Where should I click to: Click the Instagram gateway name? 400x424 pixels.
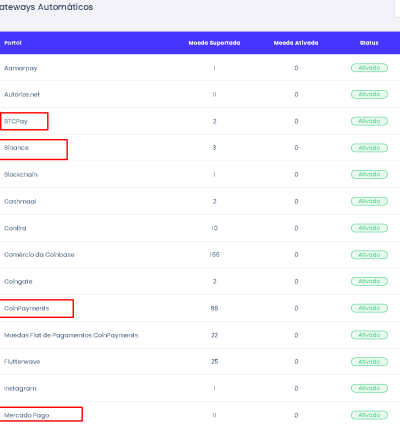click(x=20, y=389)
